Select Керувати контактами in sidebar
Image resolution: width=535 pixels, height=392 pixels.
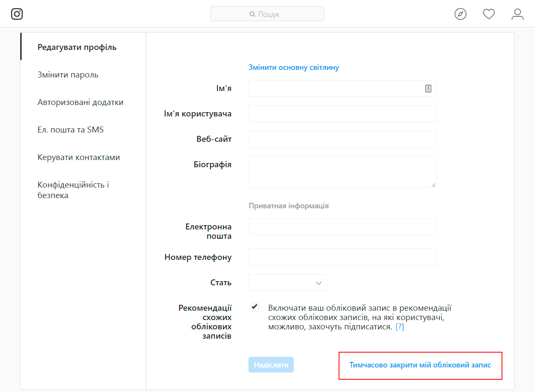(79, 157)
